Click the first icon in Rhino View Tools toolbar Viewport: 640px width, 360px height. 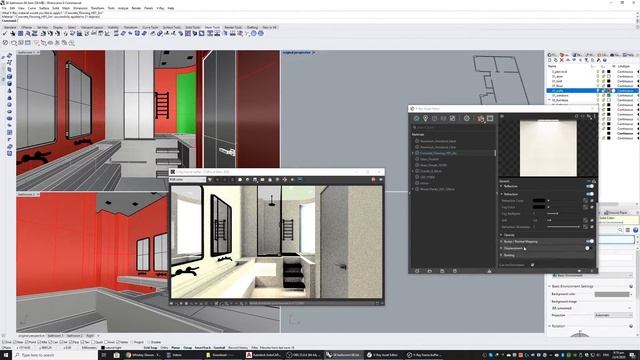click(x=5, y=33)
